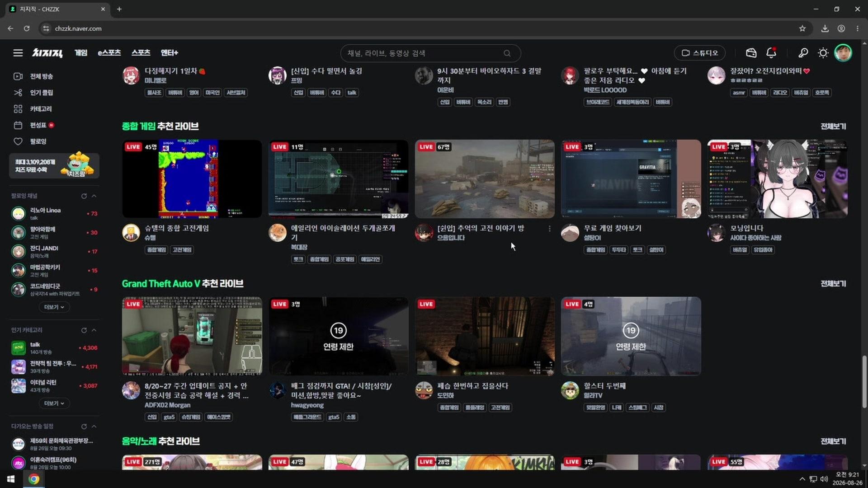Open the e스포츠 tab in the top navigation

109,53
